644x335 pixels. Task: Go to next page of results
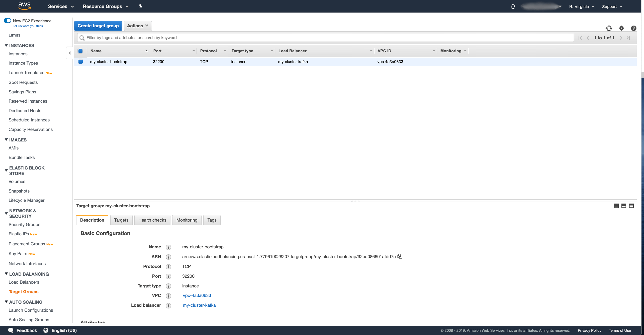[621, 38]
